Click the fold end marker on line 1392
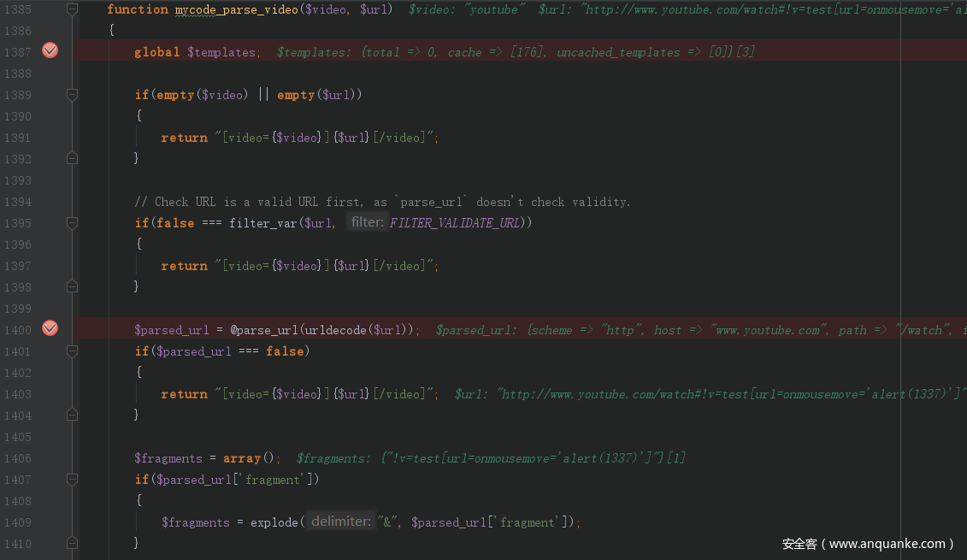The image size is (967, 560). click(x=72, y=158)
